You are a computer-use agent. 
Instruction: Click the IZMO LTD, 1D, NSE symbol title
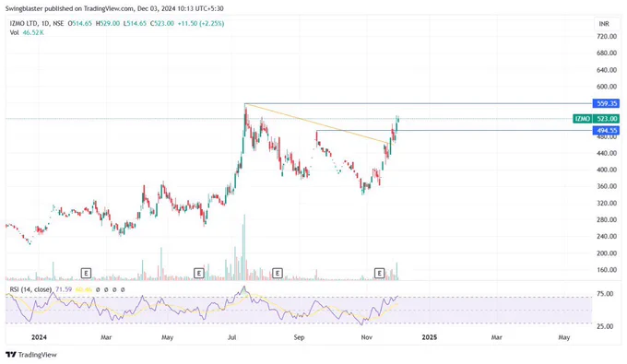37,24
